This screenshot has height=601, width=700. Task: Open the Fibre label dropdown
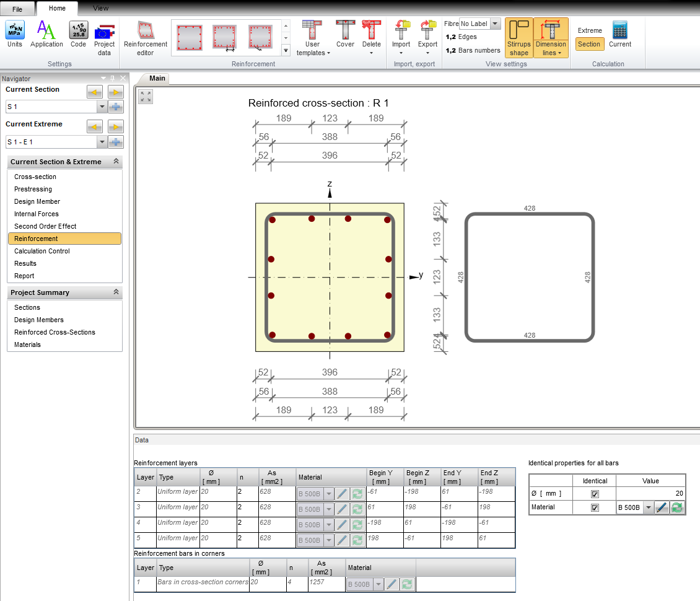click(x=495, y=24)
